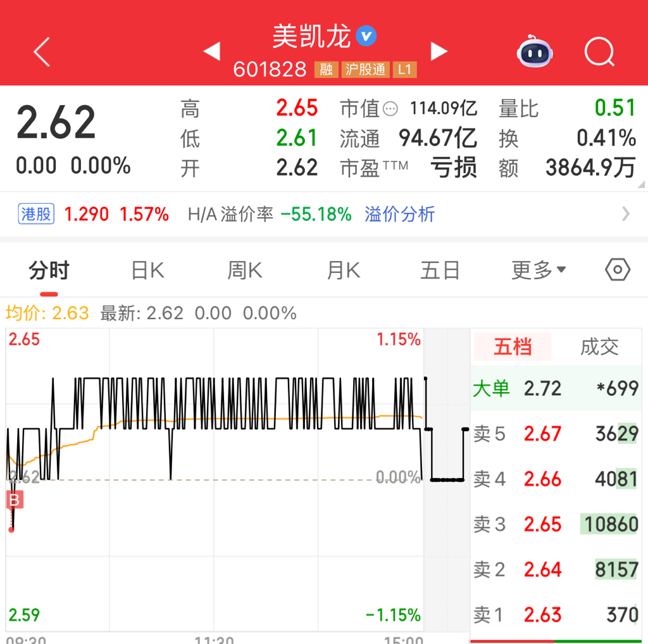Tap the red B marker on chart
The image size is (648, 644).
point(14,500)
